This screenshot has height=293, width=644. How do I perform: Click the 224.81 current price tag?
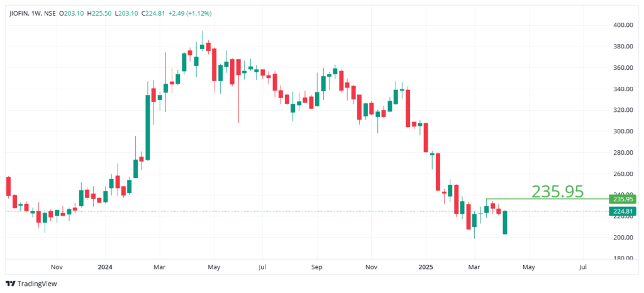click(x=621, y=211)
